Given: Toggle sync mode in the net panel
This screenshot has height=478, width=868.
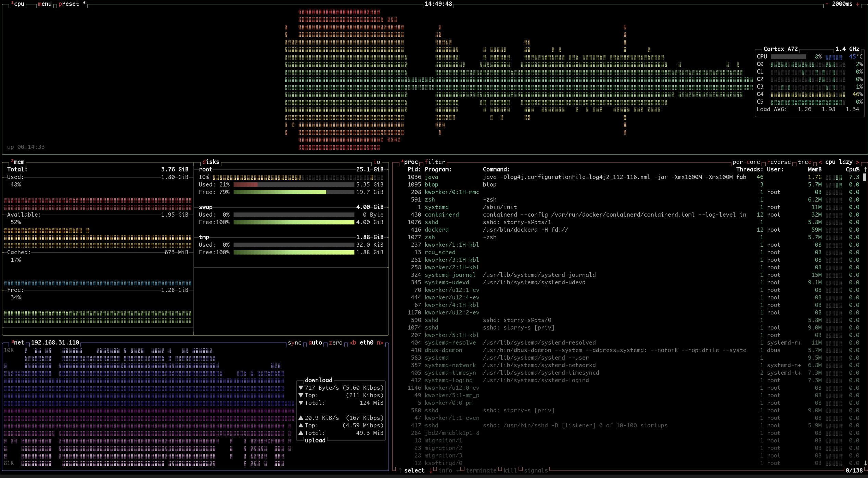Looking at the screenshot, I should click(294, 343).
